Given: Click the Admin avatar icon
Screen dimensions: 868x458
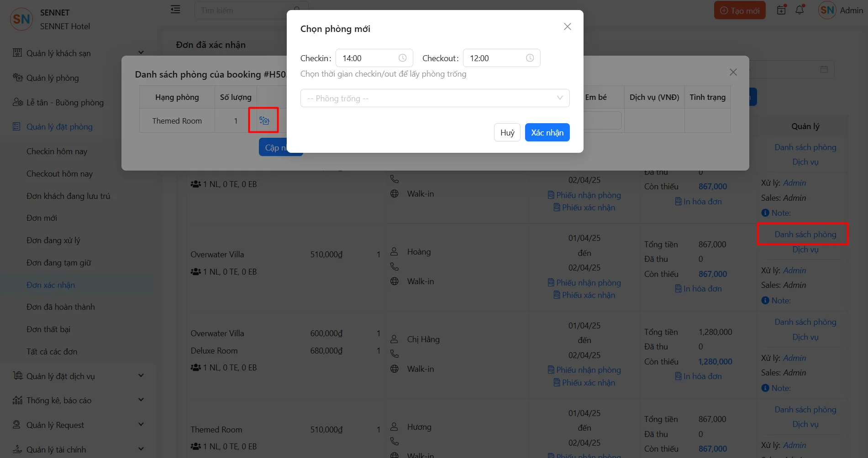Looking at the screenshot, I should (x=827, y=10).
